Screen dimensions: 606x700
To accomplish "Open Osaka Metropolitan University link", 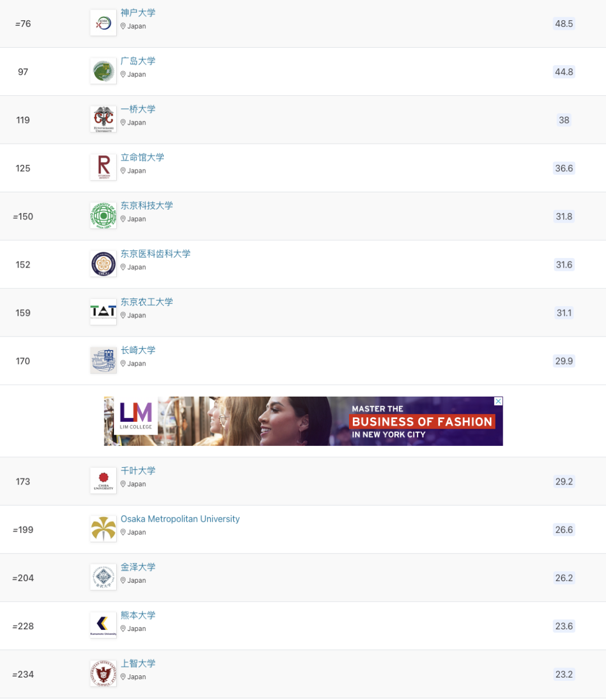I will point(180,519).
